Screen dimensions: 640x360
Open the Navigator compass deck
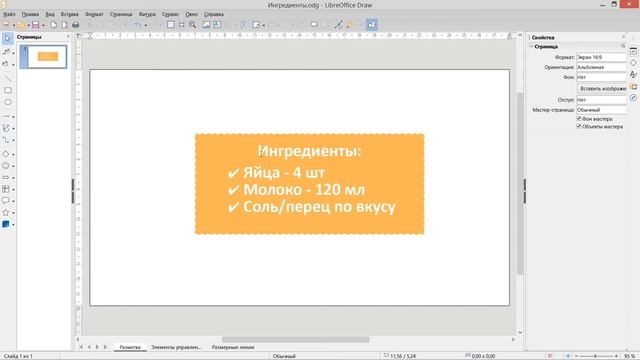(x=633, y=98)
